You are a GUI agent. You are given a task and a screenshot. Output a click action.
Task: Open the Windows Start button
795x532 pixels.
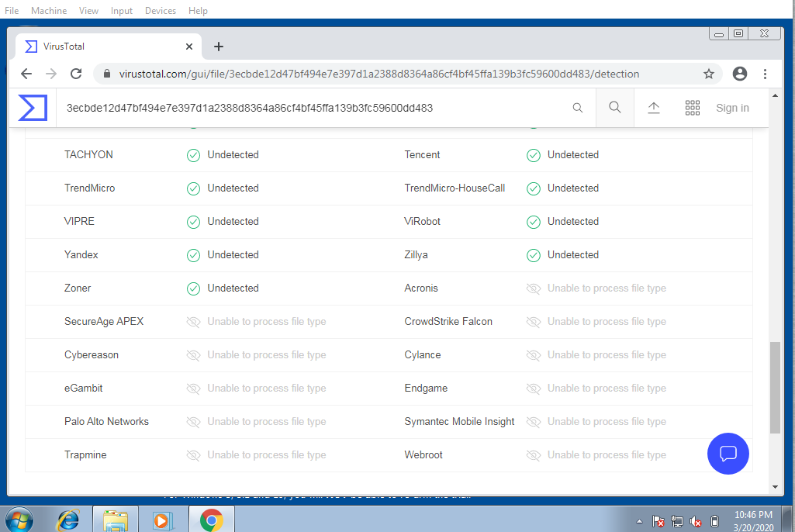[x=19, y=520]
